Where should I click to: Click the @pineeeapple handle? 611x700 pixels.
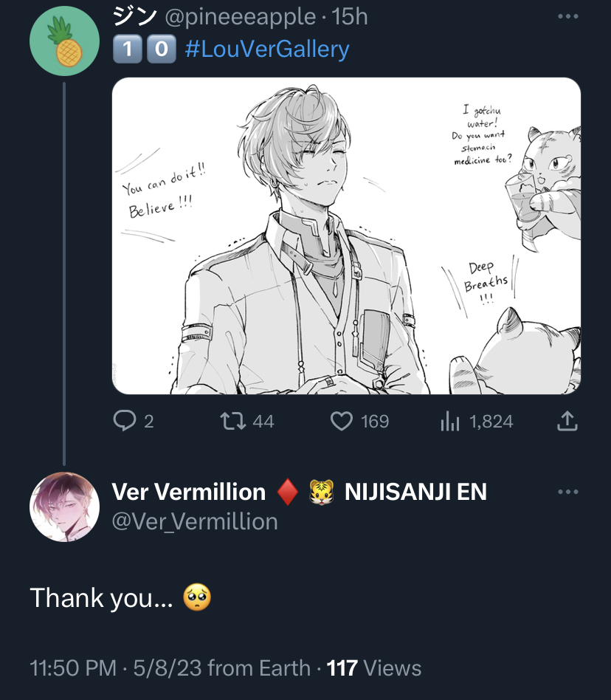pos(242,17)
